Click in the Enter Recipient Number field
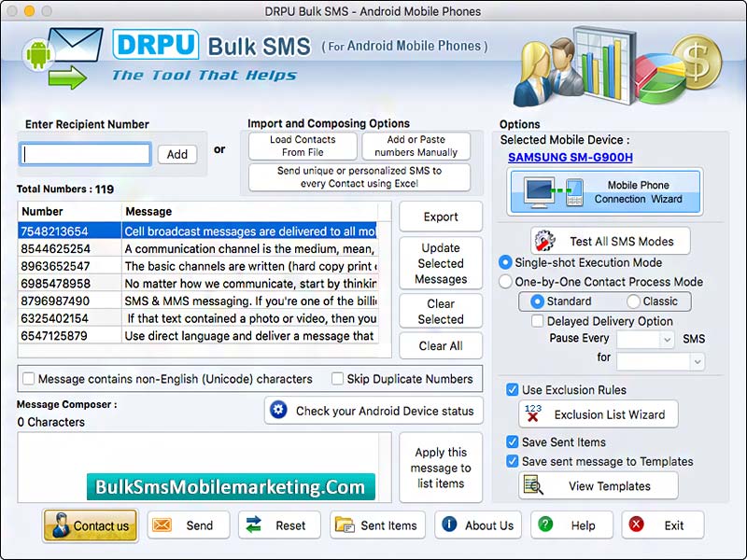747x560 pixels. (x=86, y=154)
